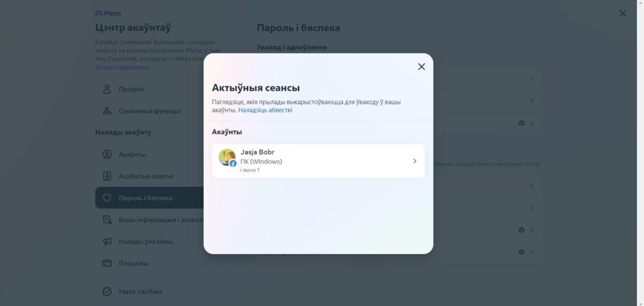Open Ваша інфармацыя і дазволы item
644x306 pixels.
tap(150, 219)
